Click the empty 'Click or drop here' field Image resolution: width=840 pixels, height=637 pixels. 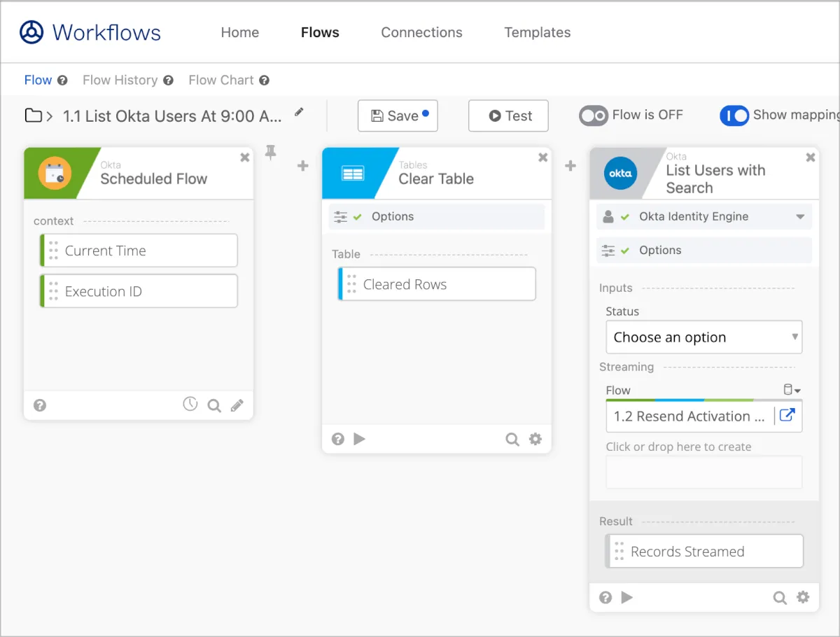point(703,472)
